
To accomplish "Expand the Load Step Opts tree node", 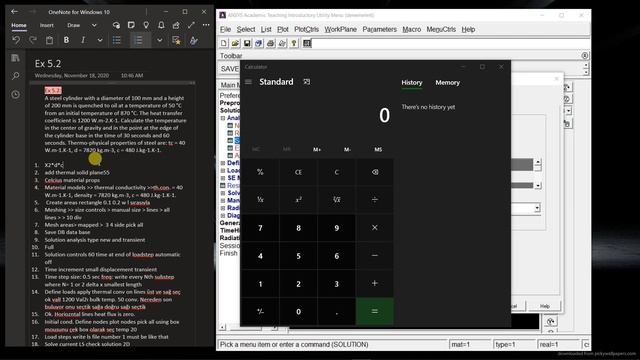I will 223,170.
